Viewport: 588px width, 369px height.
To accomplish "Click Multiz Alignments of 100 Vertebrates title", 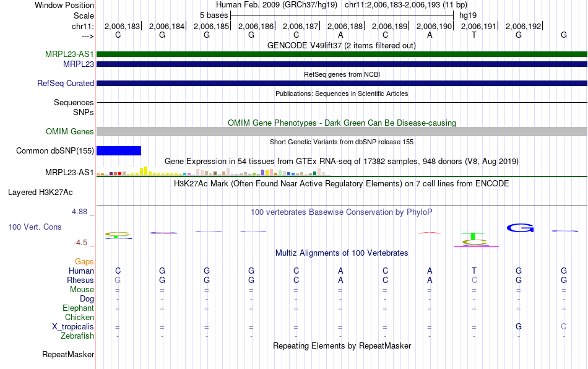I will click(x=342, y=253).
